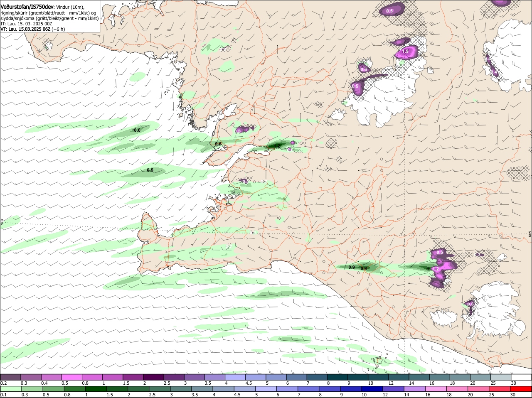This screenshot has height=398, width=532.
Task: Pick the 25–30 pale grey upper-scale swatch
Action: 500,377
